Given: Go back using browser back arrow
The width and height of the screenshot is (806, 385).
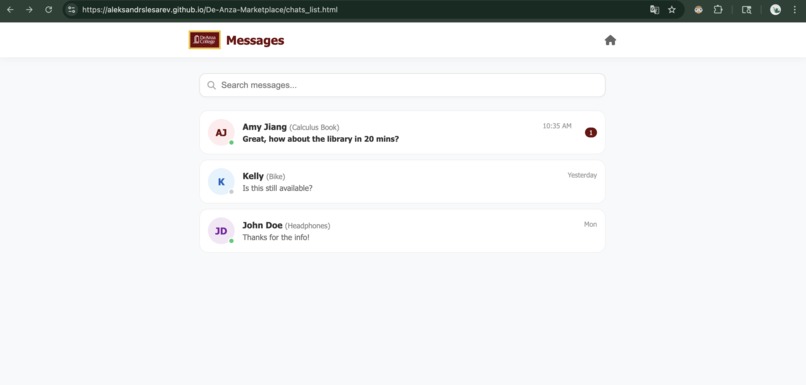Looking at the screenshot, I should [x=10, y=9].
